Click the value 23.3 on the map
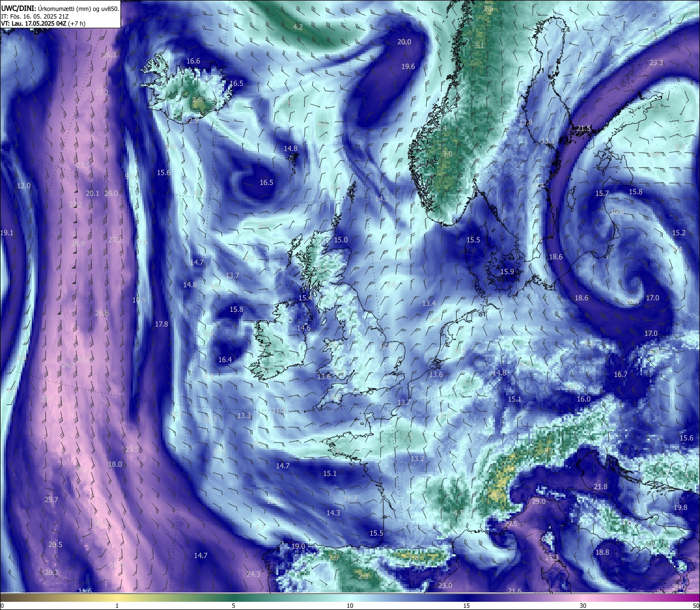The width and height of the screenshot is (700, 610). 656,63
